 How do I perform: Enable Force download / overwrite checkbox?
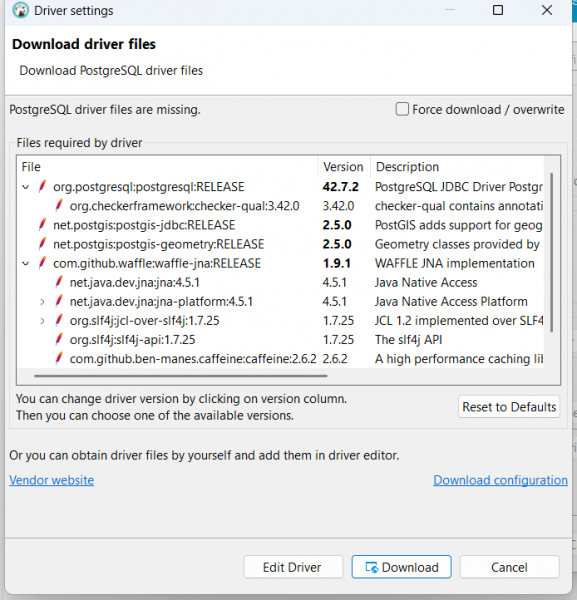click(402, 109)
